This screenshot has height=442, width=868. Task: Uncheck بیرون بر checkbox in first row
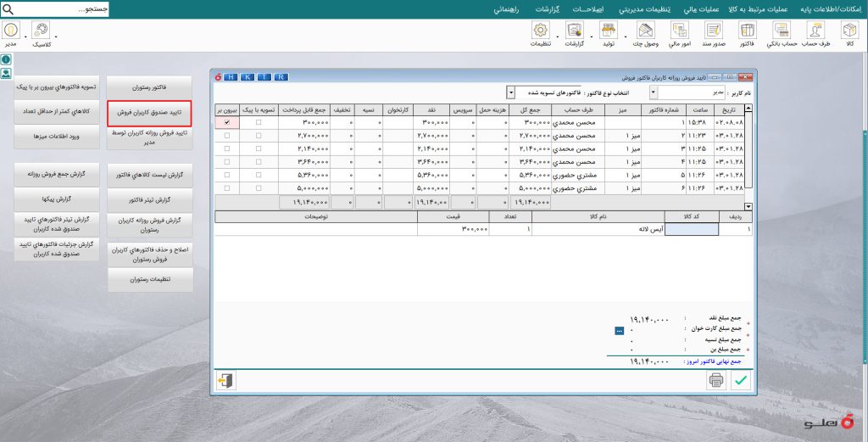pos(227,122)
